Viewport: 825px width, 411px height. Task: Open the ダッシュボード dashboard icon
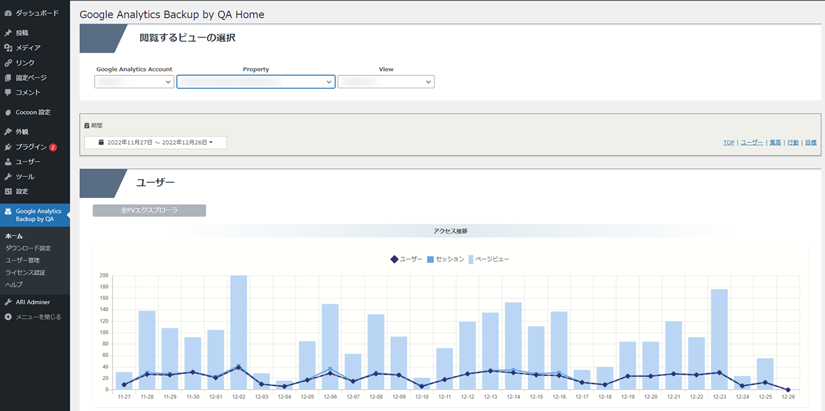8,13
